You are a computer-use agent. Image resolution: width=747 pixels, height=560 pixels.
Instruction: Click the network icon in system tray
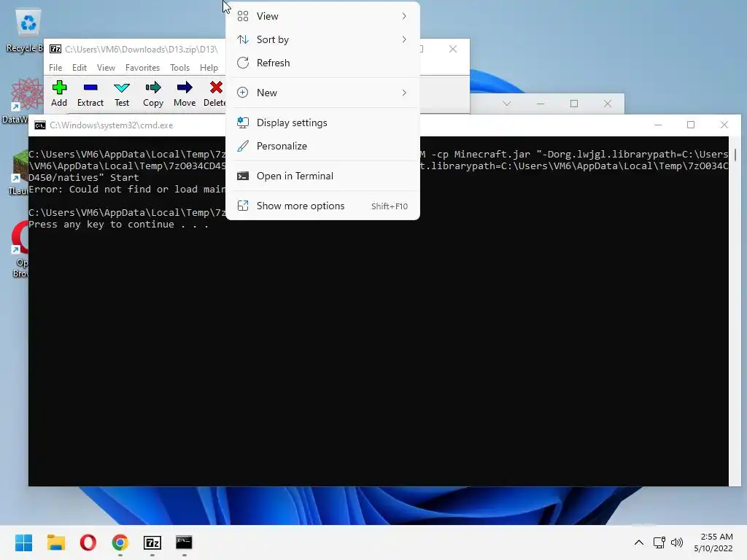659,542
